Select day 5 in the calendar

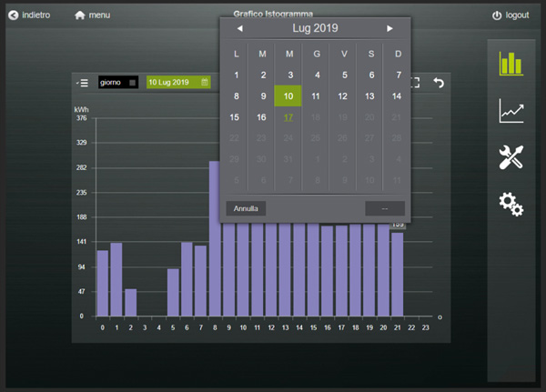pos(343,75)
